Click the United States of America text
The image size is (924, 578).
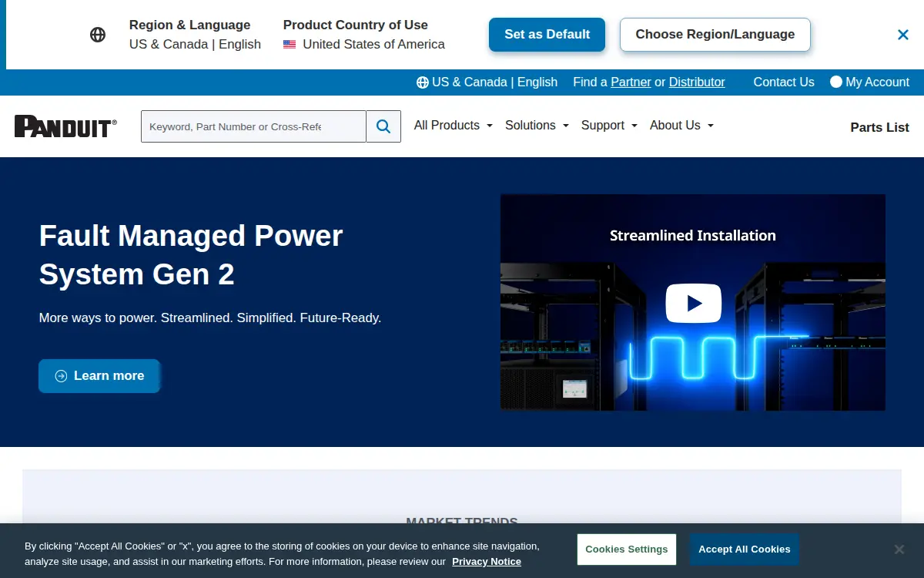[374, 45]
